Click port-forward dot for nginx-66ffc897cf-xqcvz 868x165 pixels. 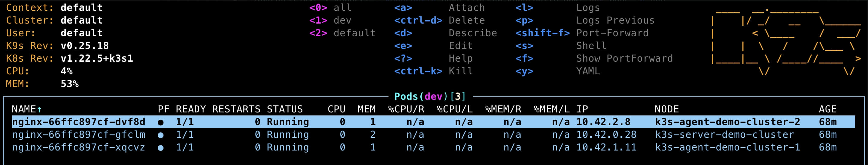click(161, 148)
